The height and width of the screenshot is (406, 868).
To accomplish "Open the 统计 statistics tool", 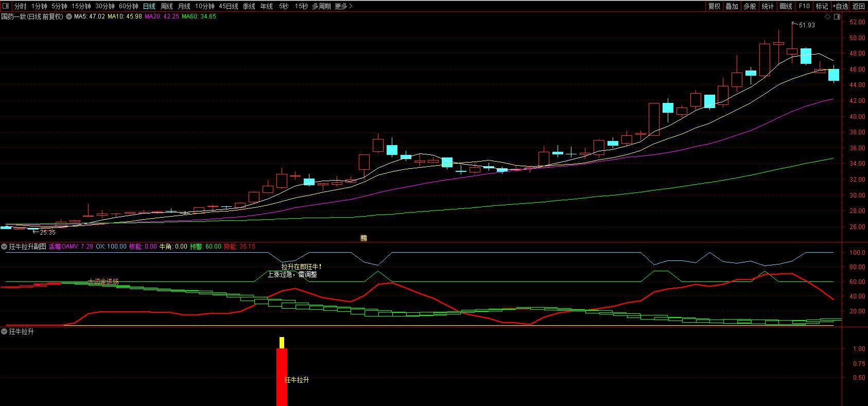I will click(x=768, y=6).
